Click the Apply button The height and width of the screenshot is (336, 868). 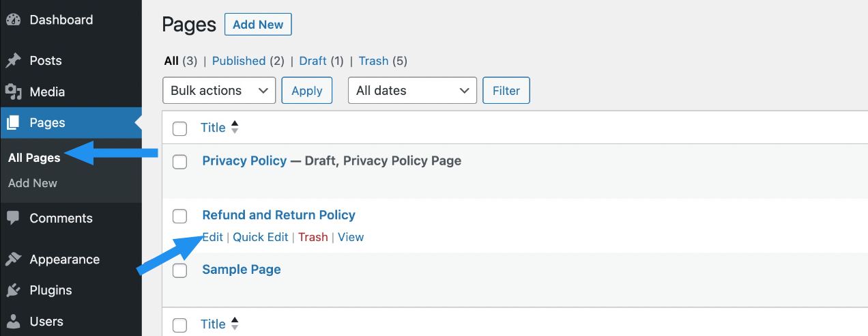pos(307,91)
